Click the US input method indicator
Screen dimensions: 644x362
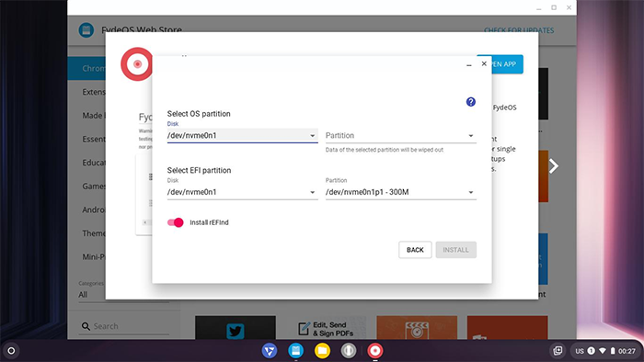click(x=580, y=351)
